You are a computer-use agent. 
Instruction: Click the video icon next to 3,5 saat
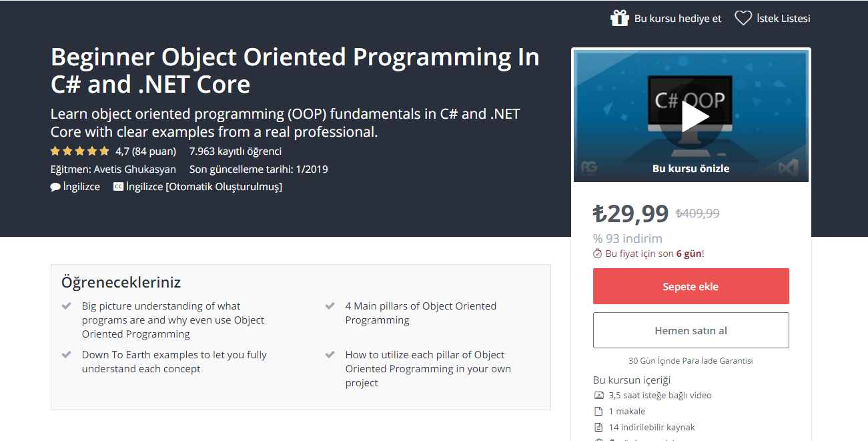coord(598,395)
